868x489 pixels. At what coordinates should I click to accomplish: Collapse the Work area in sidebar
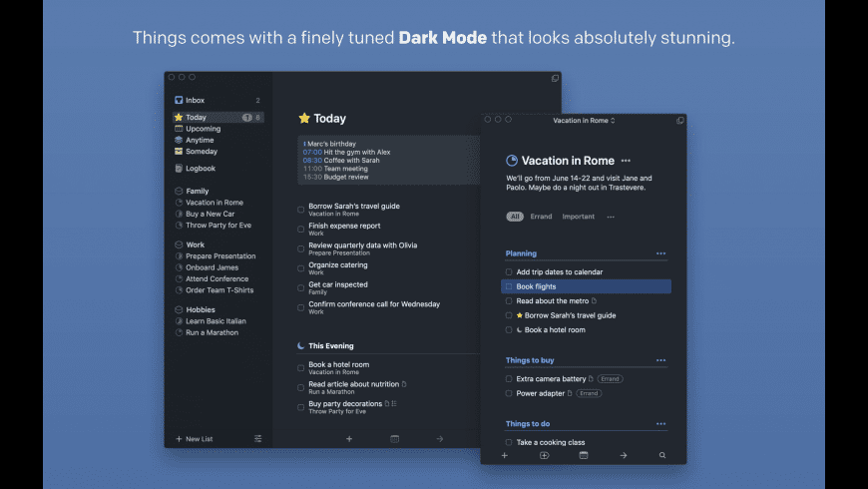179,244
